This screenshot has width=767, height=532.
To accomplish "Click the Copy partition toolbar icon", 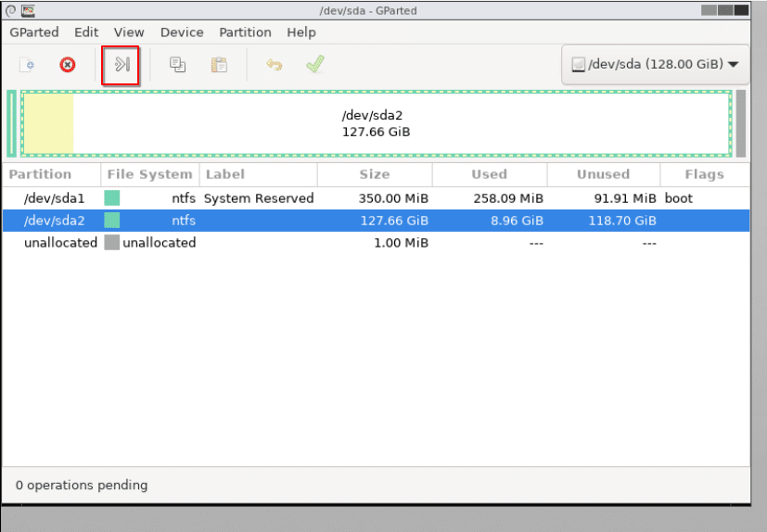I will pyautogui.click(x=177, y=65).
